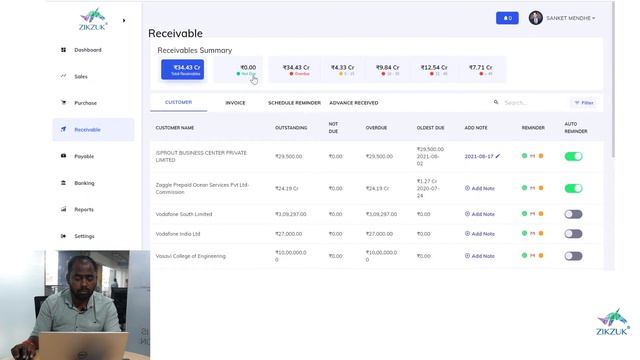Switch to the Invoice tab
The image size is (640, 360).
[235, 103]
